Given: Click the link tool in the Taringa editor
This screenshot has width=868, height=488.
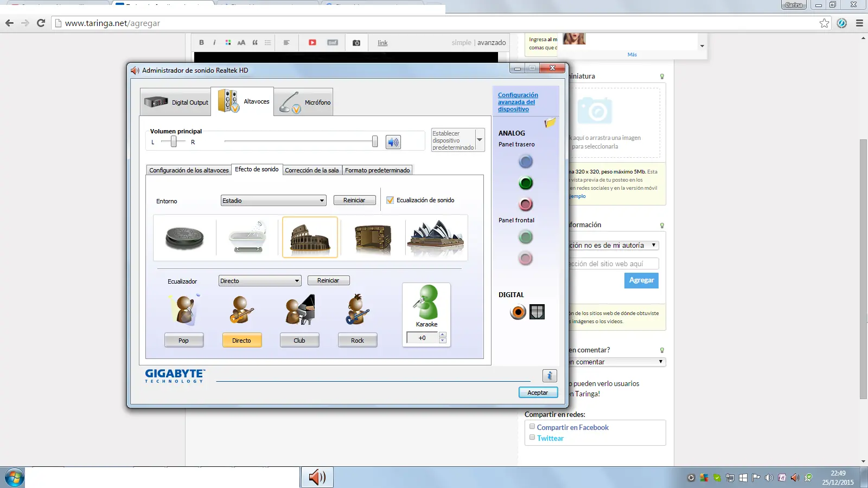Looking at the screenshot, I should point(382,43).
